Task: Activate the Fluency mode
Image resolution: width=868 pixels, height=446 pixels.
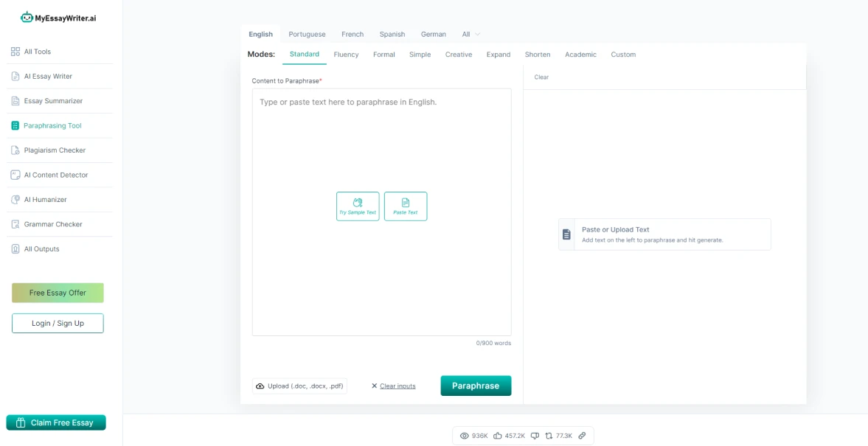Action: coord(346,54)
